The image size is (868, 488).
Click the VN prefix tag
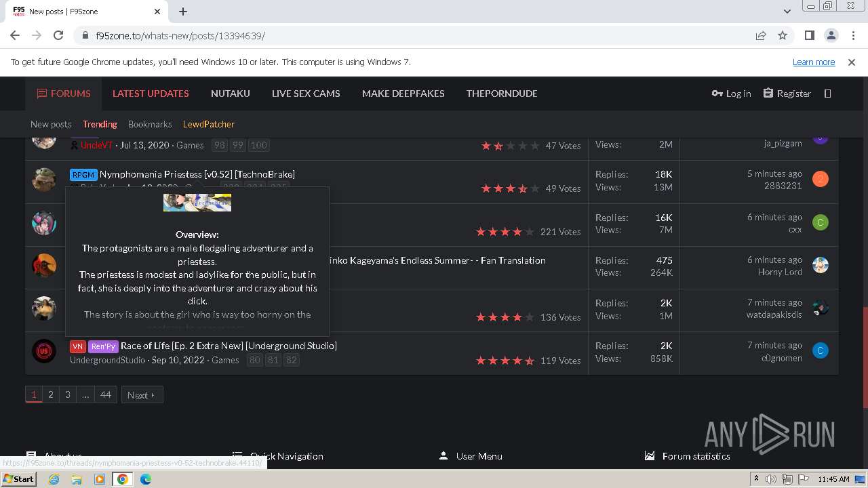pos(77,346)
